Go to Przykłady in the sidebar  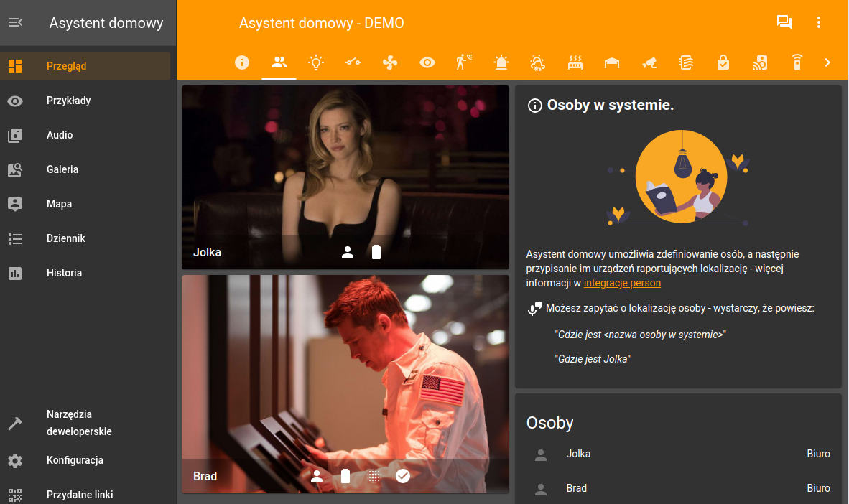pos(85,101)
